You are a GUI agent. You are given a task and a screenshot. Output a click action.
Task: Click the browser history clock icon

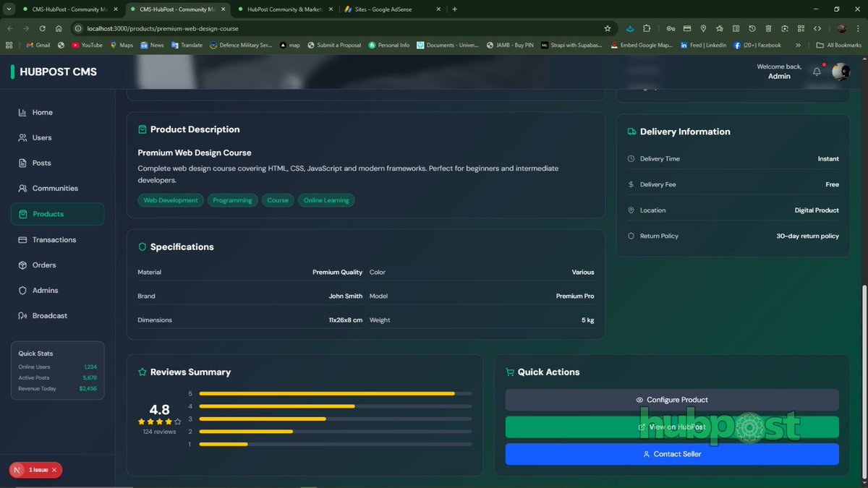(x=752, y=28)
